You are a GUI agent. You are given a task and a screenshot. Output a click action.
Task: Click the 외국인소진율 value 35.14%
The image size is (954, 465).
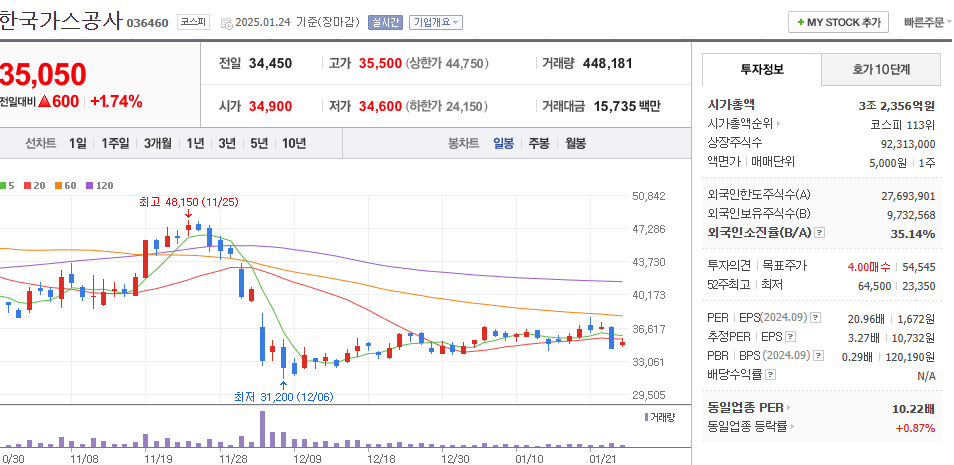click(x=913, y=234)
